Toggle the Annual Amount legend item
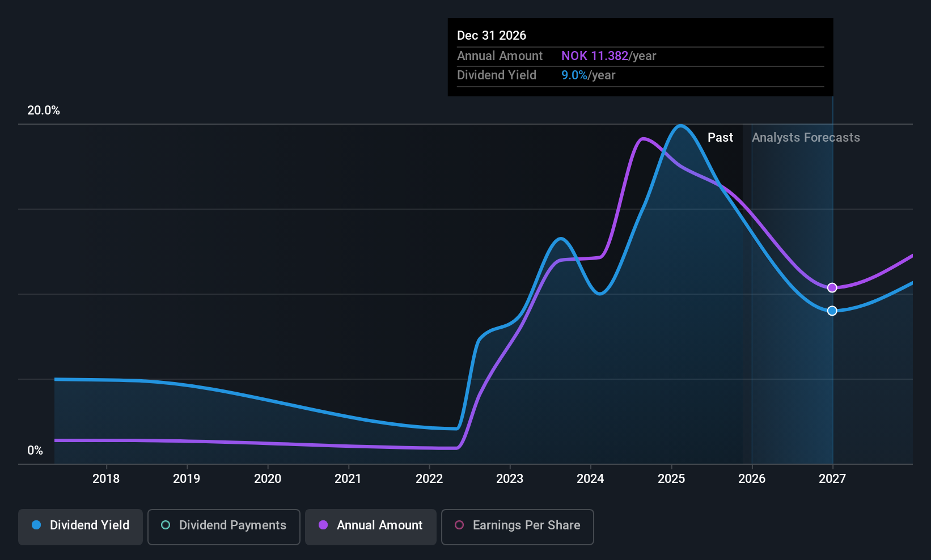Screen dimensions: 931x560 (370, 525)
